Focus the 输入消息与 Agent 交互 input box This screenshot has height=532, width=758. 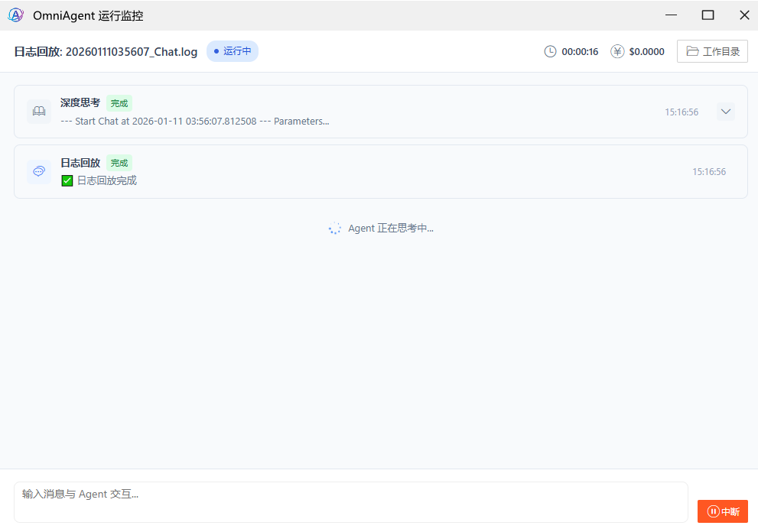click(350, 502)
